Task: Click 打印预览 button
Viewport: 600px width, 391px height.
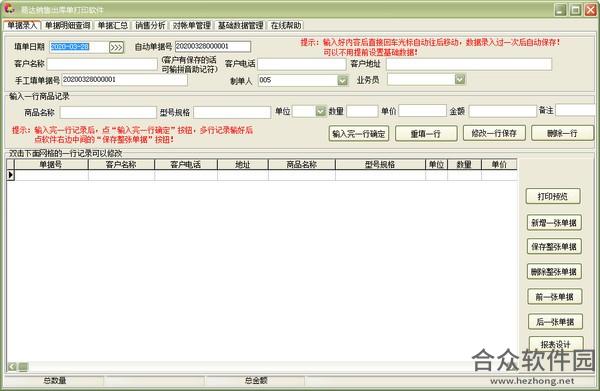Action: click(553, 196)
